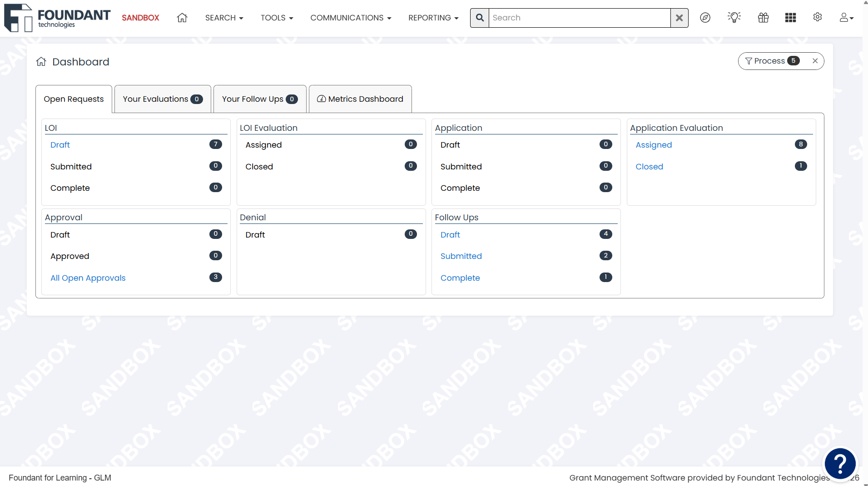Image resolution: width=868 pixels, height=486 pixels.
Task: Expand the TOOLS menu
Action: [277, 18]
